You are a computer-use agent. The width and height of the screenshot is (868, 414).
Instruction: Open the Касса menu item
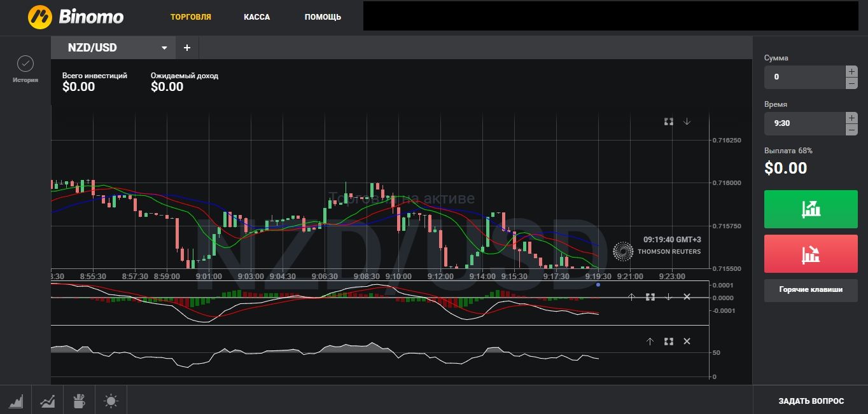pyautogui.click(x=257, y=17)
